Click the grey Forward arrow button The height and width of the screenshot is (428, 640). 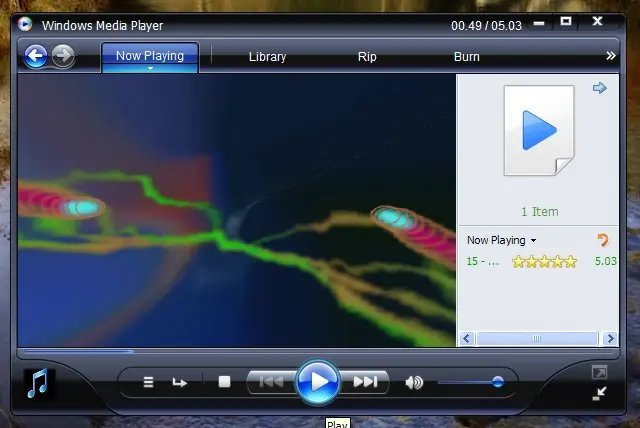[63, 55]
